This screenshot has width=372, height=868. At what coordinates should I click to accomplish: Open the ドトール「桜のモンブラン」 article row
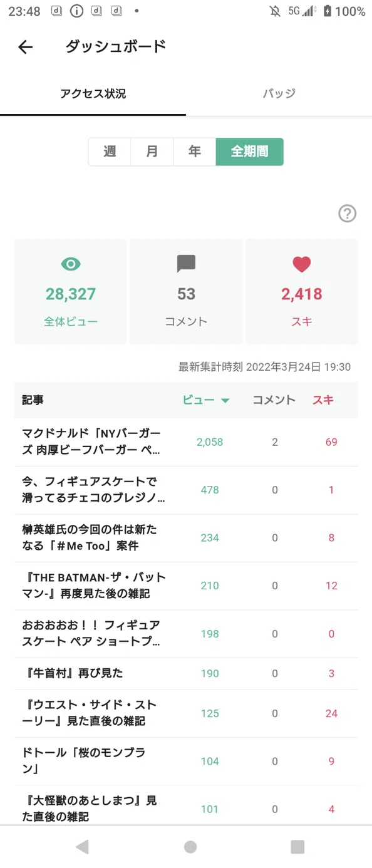click(186, 762)
